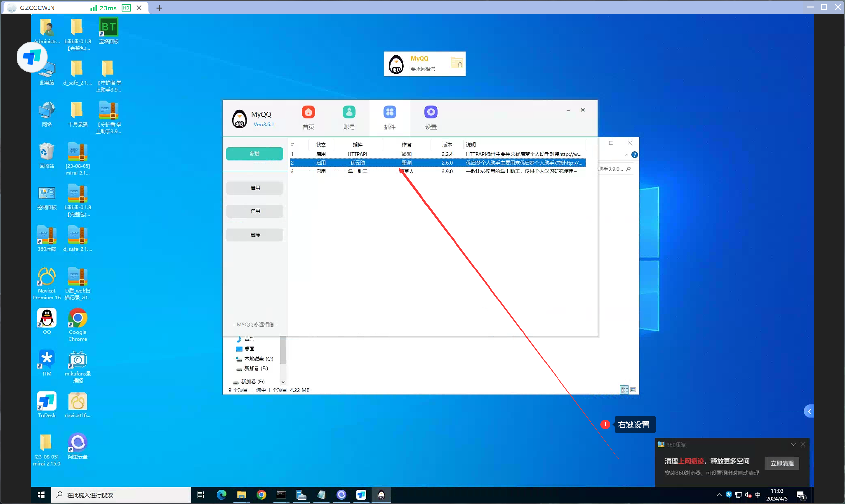Screen dimensions: 845x504
Task: Open the 设置 settings tab in MyQQ
Action: pyautogui.click(x=431, y=118)
